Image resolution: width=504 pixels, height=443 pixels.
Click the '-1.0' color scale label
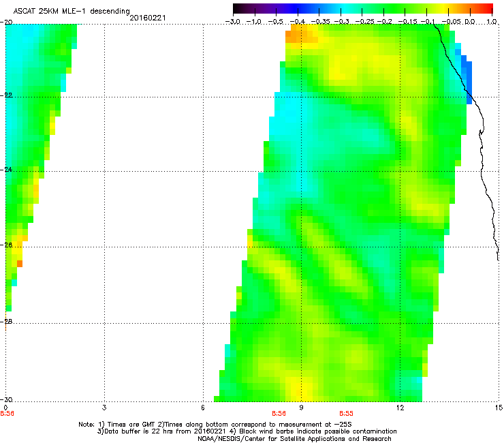coord(254,22)
